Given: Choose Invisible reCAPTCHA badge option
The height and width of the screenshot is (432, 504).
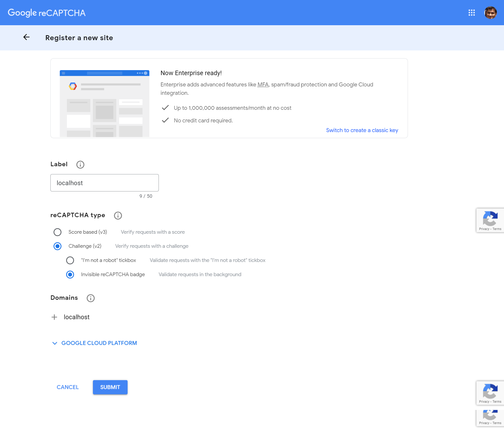Looking at the screenshot, I should tap(70, 275).
